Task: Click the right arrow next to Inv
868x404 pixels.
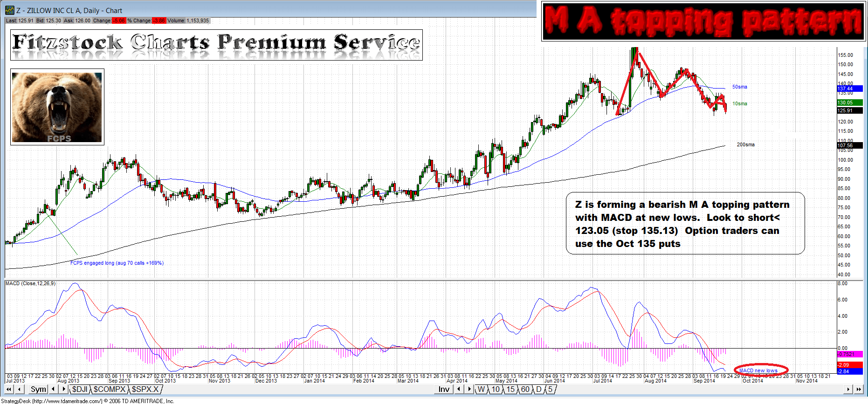Action: click(x=469, y=389)
